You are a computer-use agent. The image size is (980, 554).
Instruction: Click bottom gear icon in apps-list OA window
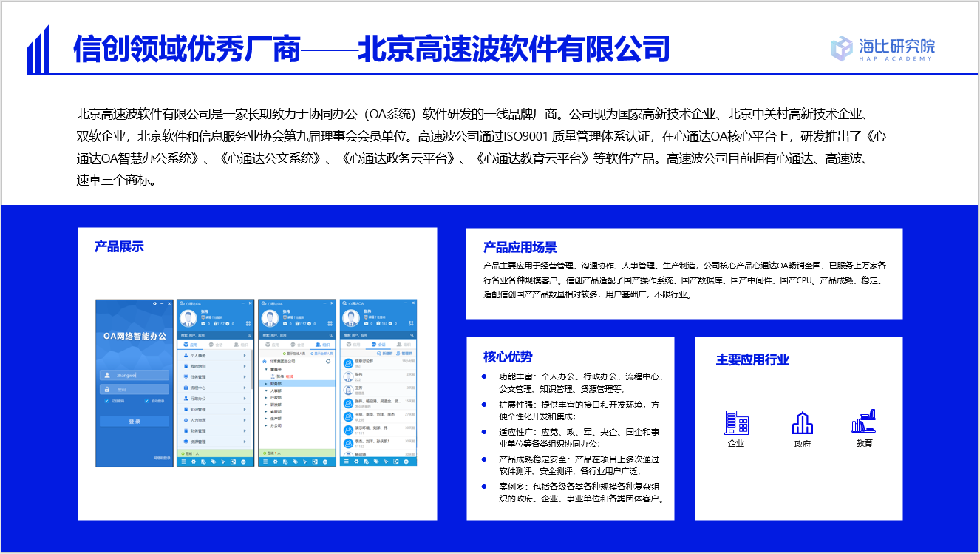(194, 462)
